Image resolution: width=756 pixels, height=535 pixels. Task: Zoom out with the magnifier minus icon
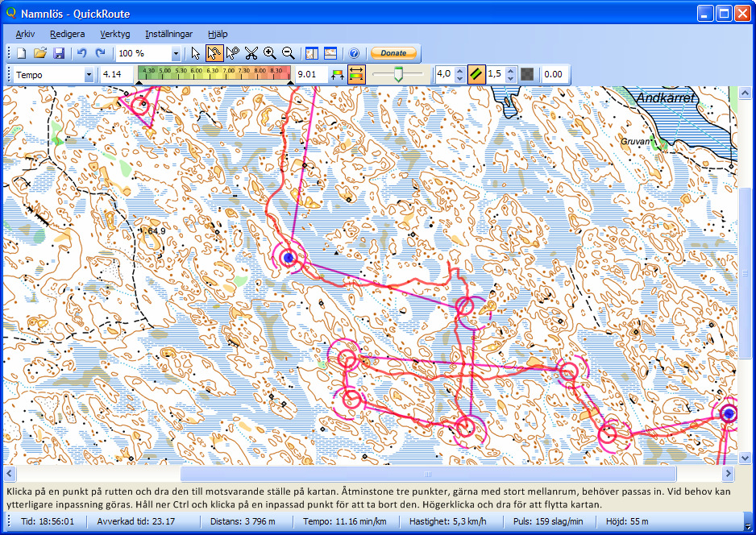click(x=289, y=53)
